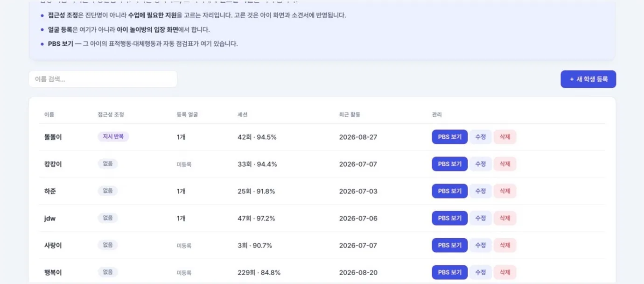Click the 지시 반복 tag for 똘똘이

pyautogui.click(x=113, y=137)
